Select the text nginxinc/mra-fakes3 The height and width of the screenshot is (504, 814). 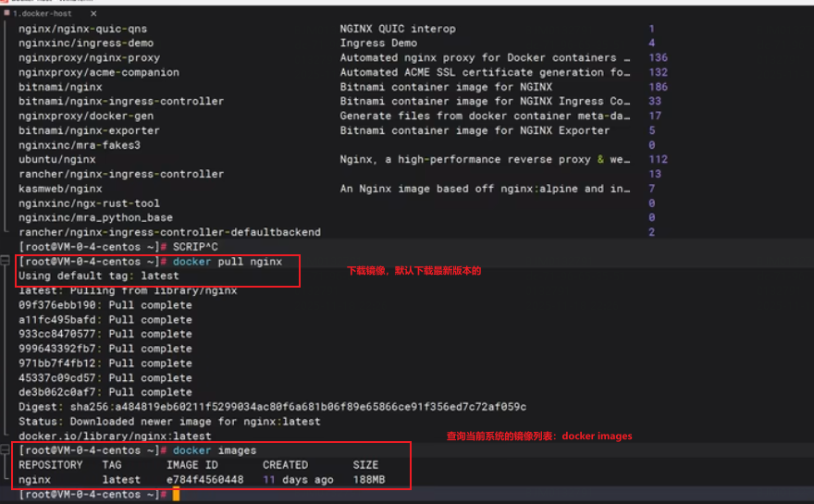coord(80,145)
